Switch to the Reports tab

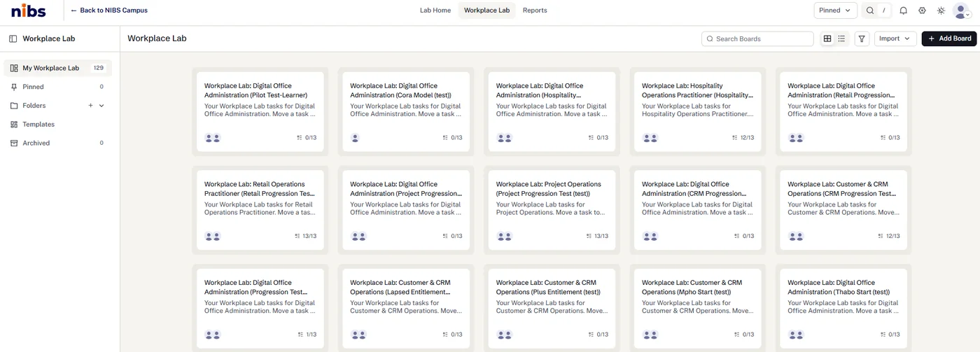pos(535,10)
